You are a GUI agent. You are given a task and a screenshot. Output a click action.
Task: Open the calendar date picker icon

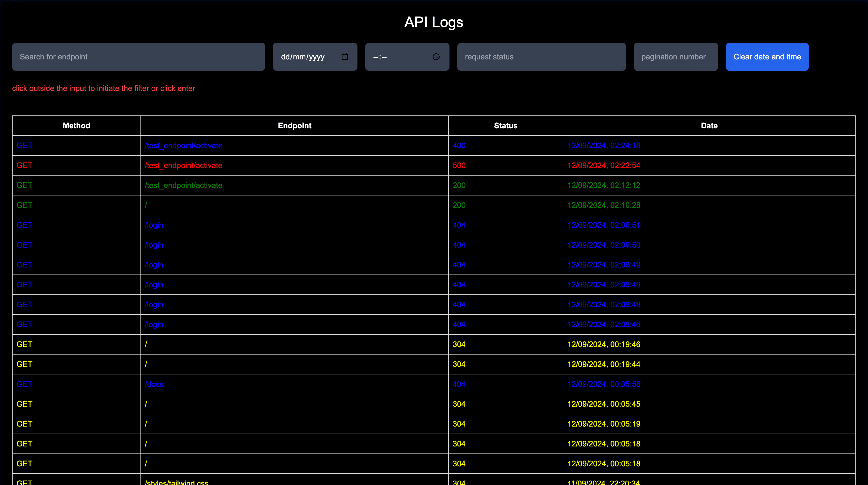point(344,57)
